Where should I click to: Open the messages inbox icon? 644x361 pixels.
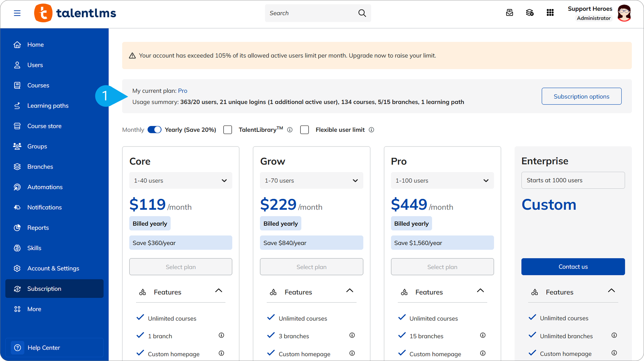[509, 13]
